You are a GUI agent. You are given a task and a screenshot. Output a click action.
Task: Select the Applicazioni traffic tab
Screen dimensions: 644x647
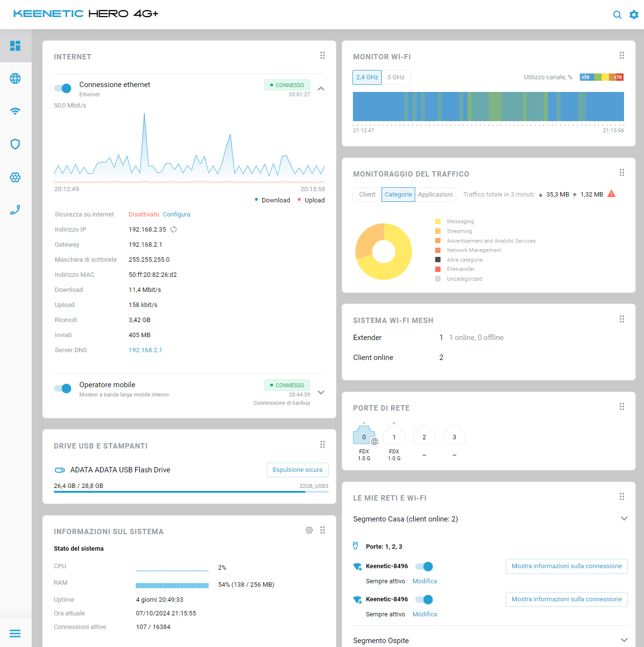click(435, 195)
